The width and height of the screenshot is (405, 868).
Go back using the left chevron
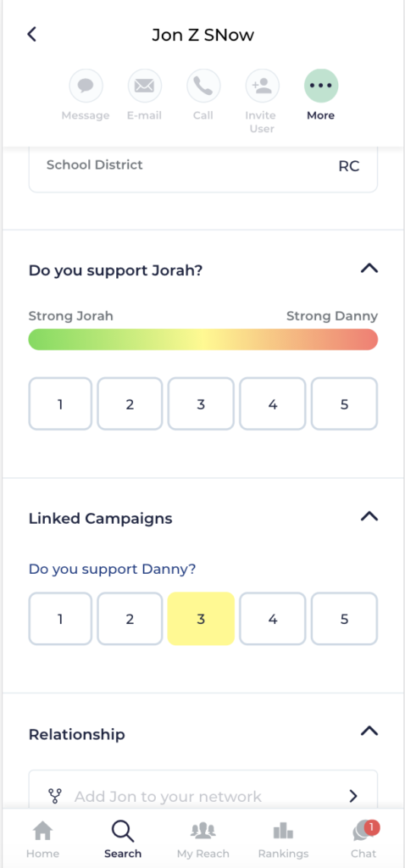[x=31, y=34]
